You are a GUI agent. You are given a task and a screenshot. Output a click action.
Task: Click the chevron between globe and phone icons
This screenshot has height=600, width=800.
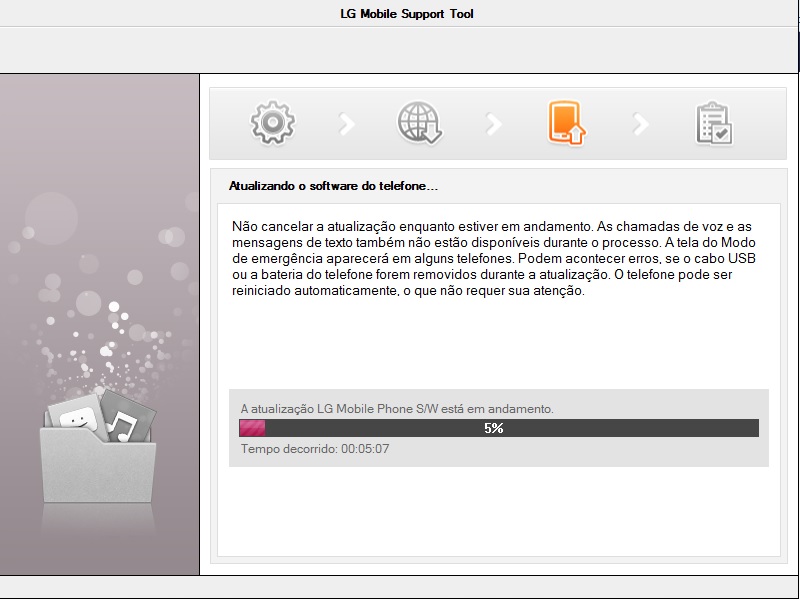point(494,124)
